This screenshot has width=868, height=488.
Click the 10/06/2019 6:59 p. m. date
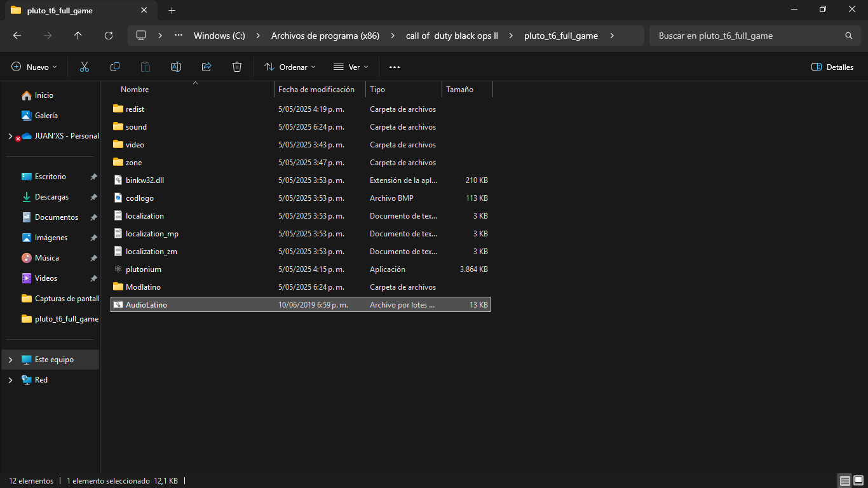click(313, 305)
